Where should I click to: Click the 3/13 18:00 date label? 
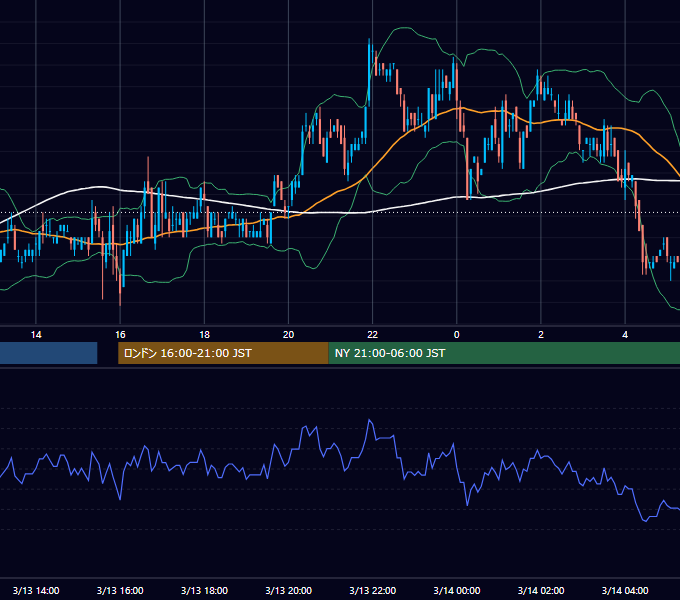(204, 590)
